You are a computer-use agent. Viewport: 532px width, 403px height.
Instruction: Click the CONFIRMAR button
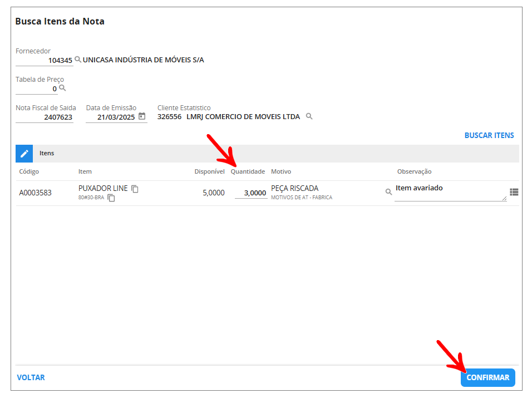pyautogui.click(x=488, y=377)
